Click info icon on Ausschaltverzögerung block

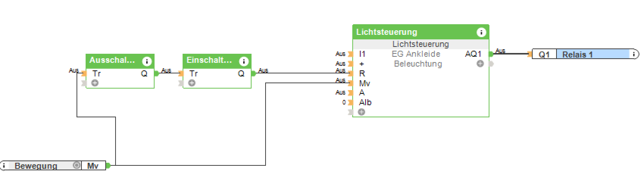pos(147,61)
